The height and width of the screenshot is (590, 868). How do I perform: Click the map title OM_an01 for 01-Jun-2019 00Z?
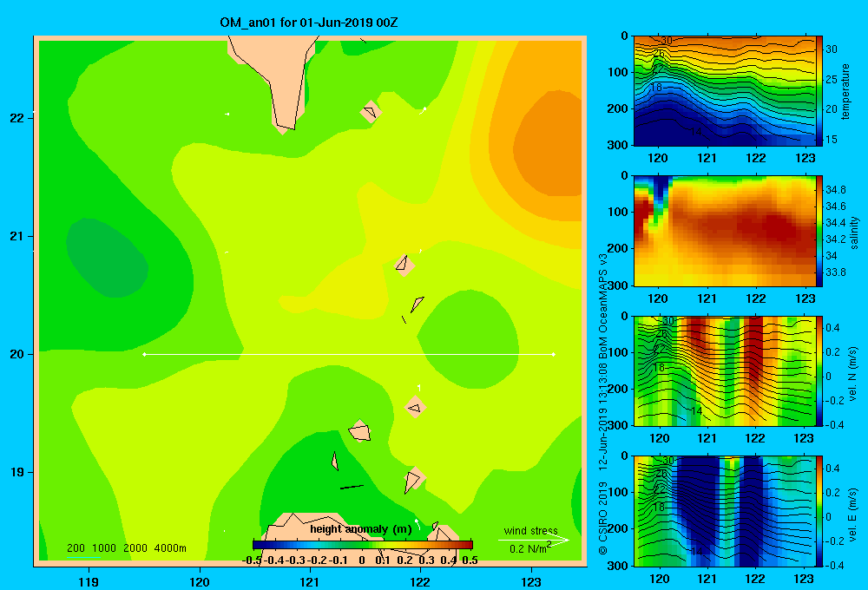point(309,23)
